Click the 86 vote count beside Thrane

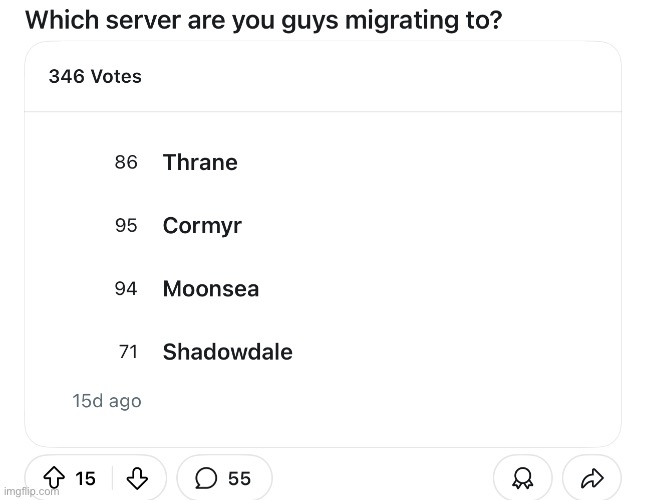(x=126, y=162)
